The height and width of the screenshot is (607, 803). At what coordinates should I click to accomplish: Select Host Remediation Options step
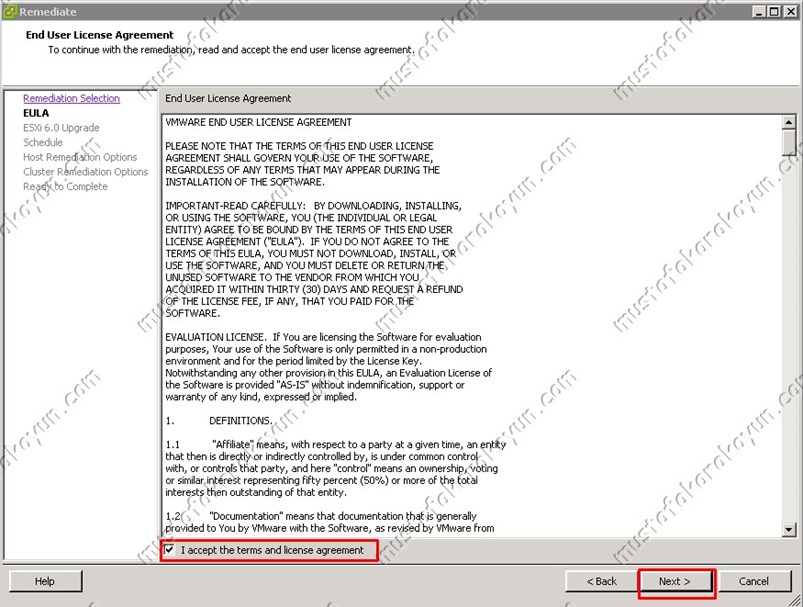[x=80, y=157]
